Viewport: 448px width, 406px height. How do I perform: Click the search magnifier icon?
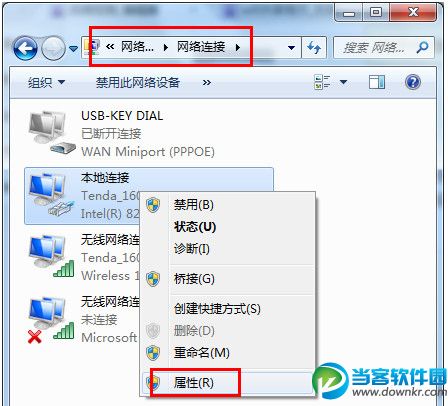(x=422, y=48)
